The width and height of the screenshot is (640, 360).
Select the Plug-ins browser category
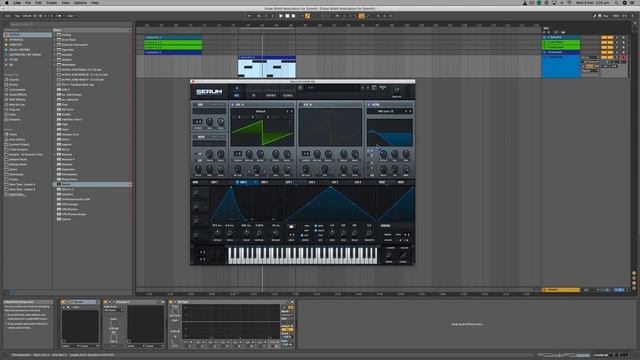pos(14,109)
